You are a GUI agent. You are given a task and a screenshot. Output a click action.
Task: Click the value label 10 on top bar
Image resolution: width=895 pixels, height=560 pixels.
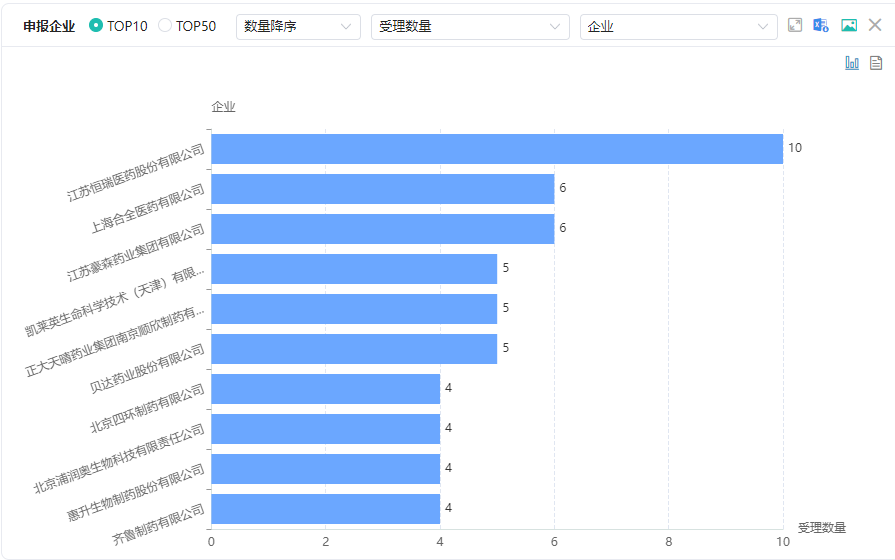(x=795, y=148)
